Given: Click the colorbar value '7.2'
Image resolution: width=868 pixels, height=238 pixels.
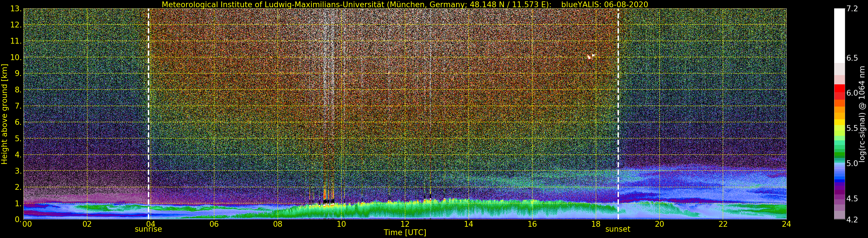Looking at the screenshot, I should coord(852,9).
